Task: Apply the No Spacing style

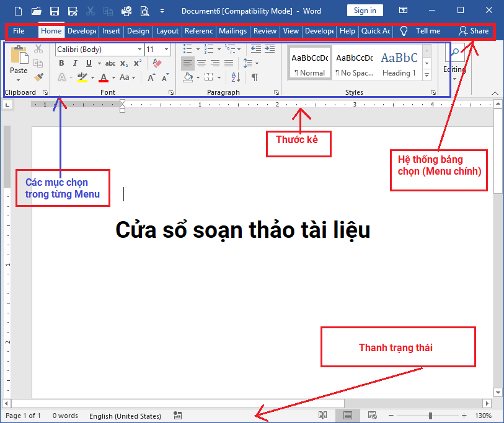Action: (355, 64)
